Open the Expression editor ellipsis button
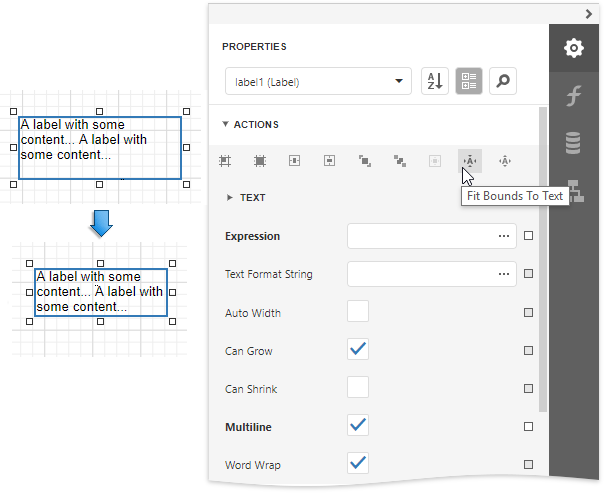The height and width of the screenshot is (493, 604). click(x=503, y=236)
